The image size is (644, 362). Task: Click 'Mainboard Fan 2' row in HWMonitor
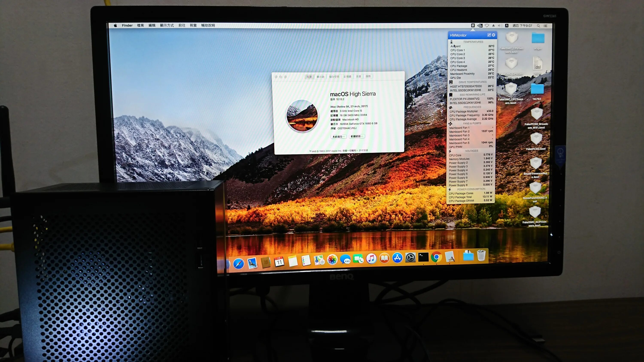471,131
